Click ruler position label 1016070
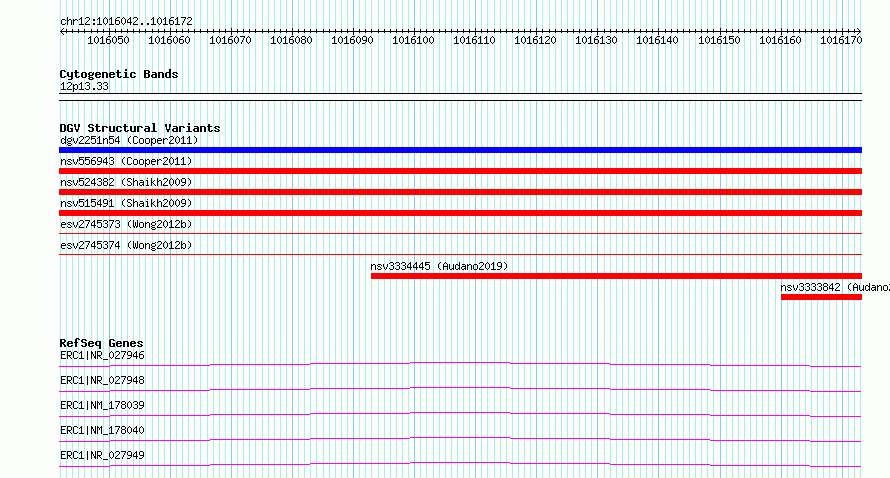The height and width of the screenshot is (478, 890). pos(230,40)
